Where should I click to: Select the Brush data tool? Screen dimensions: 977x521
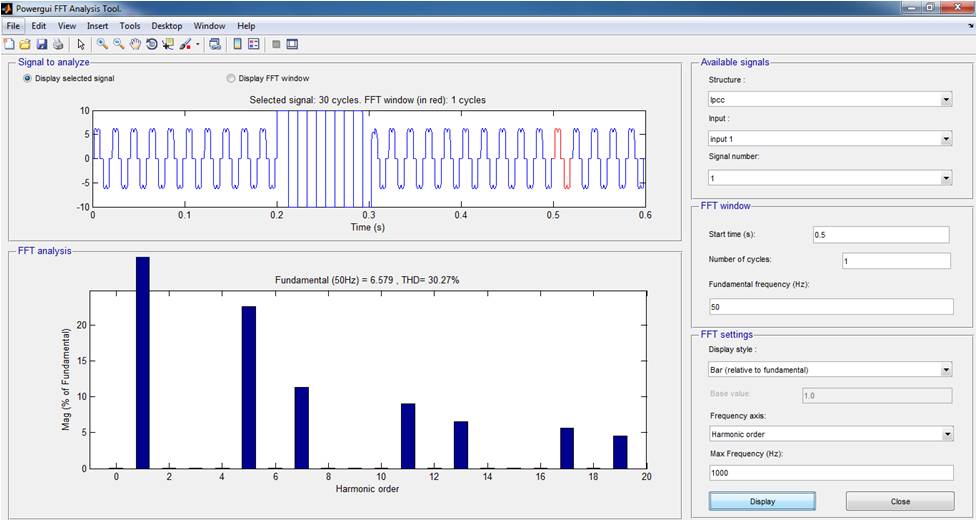[185, 44]
